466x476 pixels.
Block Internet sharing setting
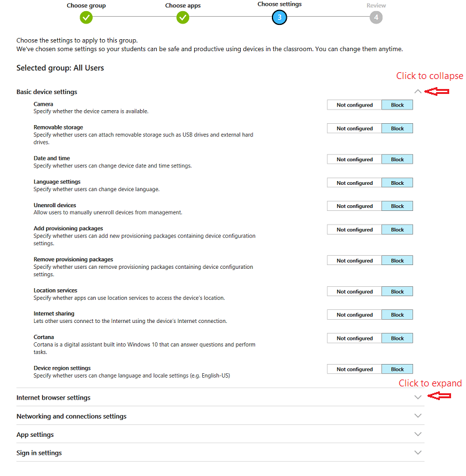click(397, 315)
